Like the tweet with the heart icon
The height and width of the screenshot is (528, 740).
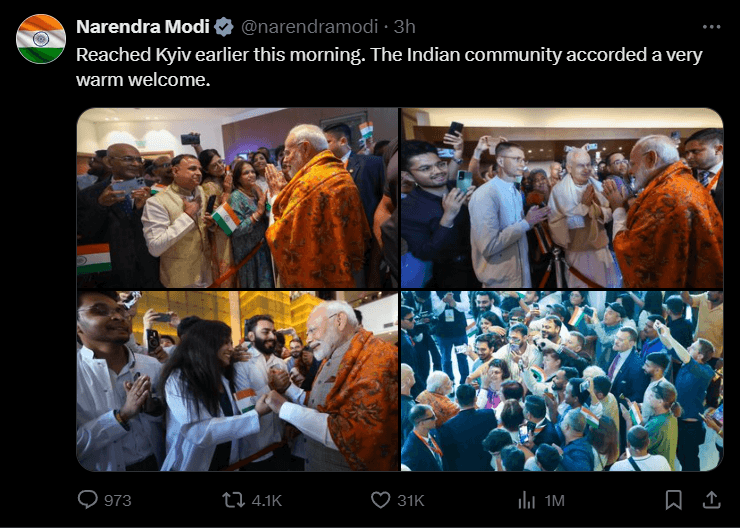pos(380,499)
